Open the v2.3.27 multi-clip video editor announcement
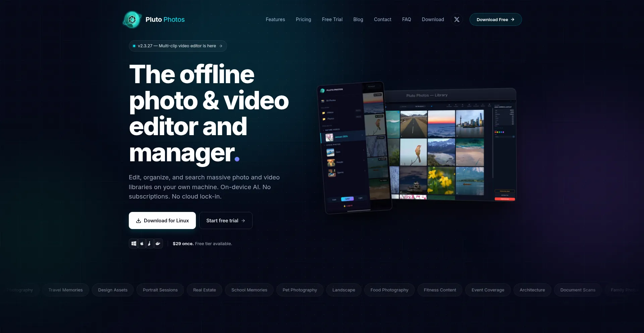The image size is (644, 333). (x=178, y=46)
